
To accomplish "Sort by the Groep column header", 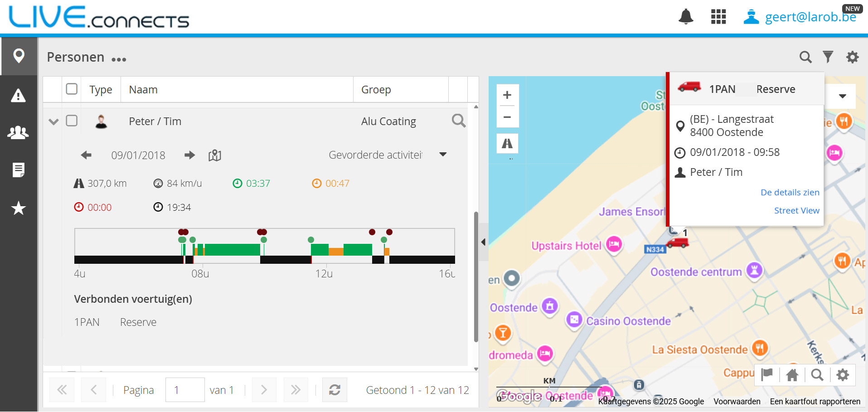I will tap(401, 89).
